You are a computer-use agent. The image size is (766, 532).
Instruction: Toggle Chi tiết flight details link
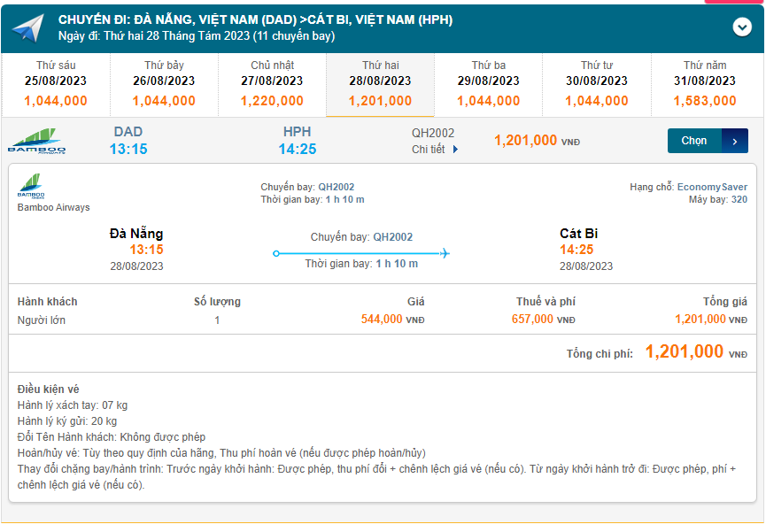(429, 150)
